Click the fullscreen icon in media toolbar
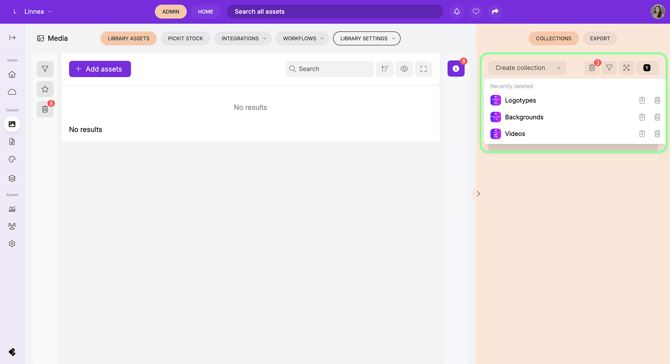670x364 pixels. coord(423,69)
